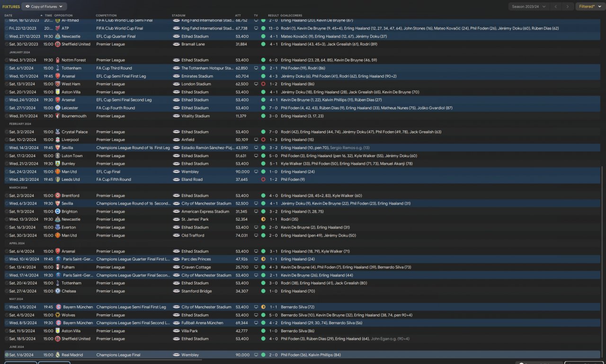The image size is (606, 364).
Task: Go to the previous season arrow
Action: pos(557,7)
